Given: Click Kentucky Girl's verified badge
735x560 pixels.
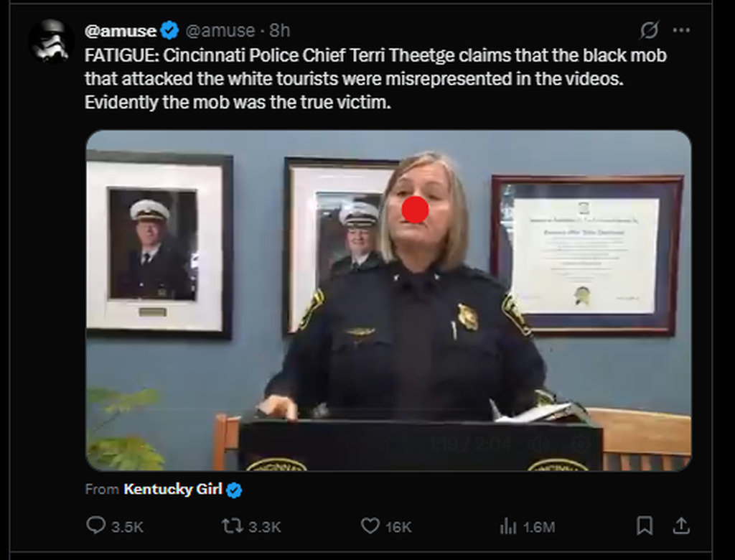Looking at the screenshot, I should coord(235,490).
